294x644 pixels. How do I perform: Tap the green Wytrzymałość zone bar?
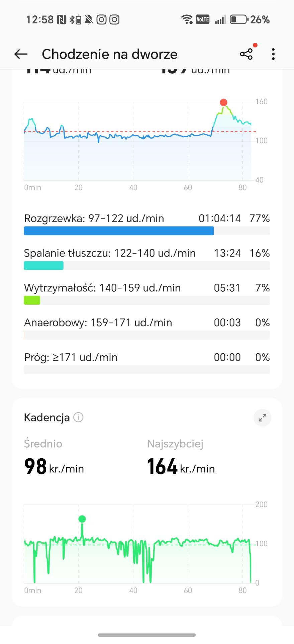tap(32, 300)
